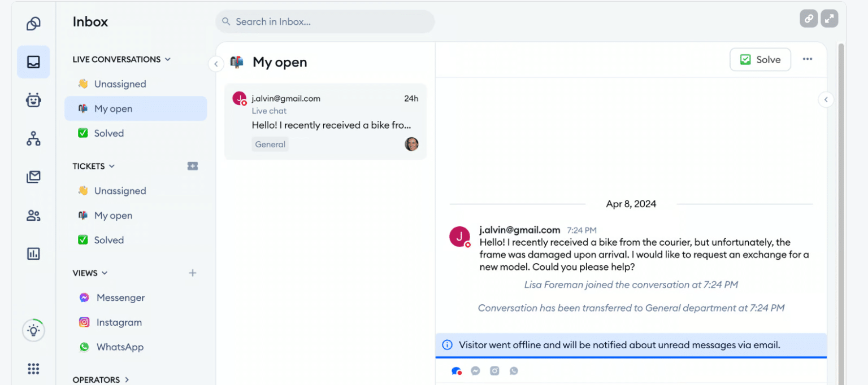Click the lightbulb suggestions icon

33,330
